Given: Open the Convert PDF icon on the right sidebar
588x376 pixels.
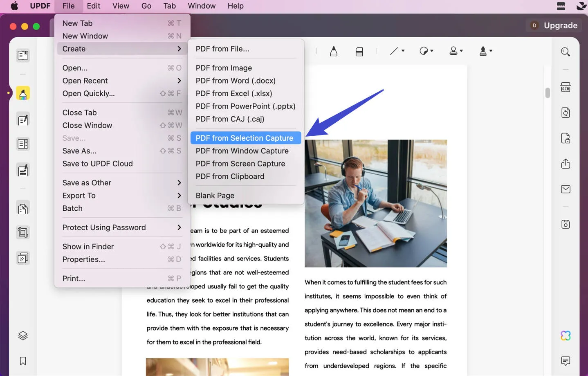Looking at the screenshot, I should [x=566, y=113].
